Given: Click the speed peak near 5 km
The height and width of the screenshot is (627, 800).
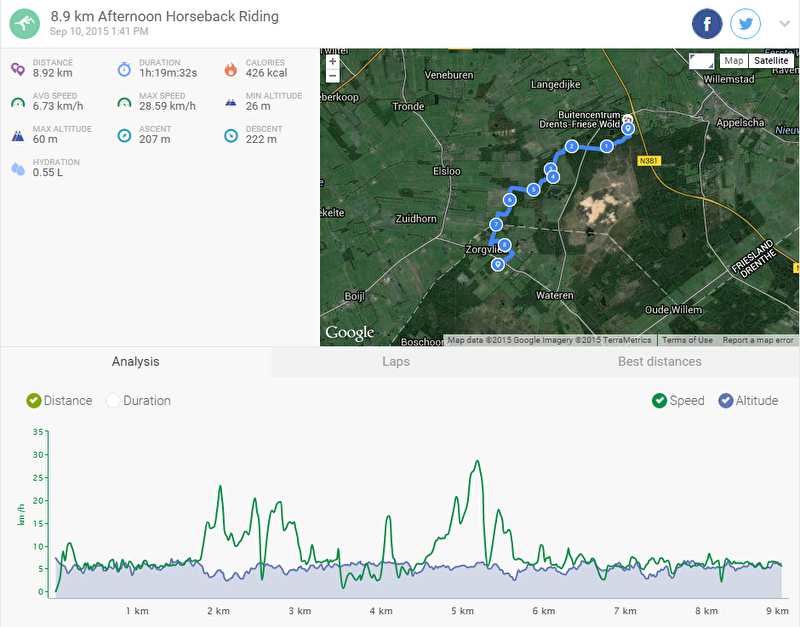Looking at the screenshot, I should click(478, 461).
